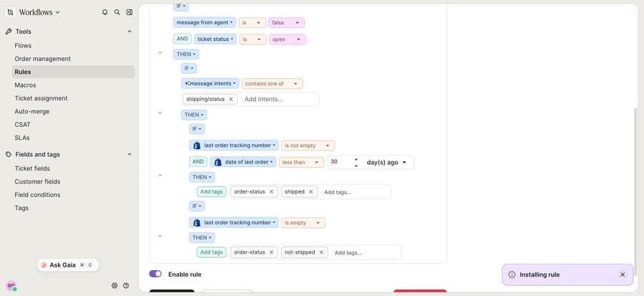Click the Installing rule info icon
This screenshot has width=644, height=296.
[x=512, y=274]
